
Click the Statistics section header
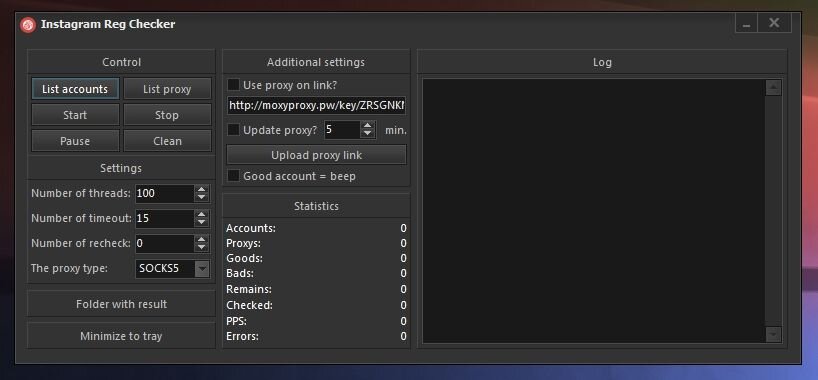click(x=316, y=206)
